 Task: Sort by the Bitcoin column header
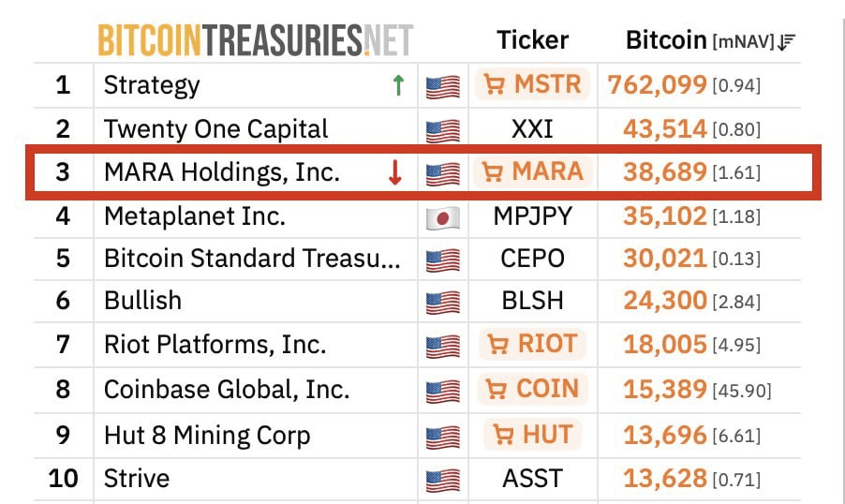click(x=665, y=40)
